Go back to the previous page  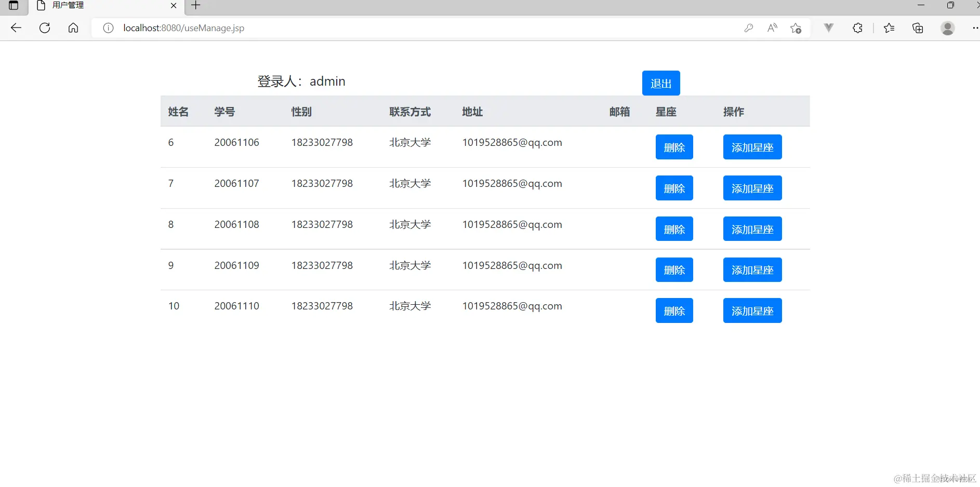pos(16,28)
